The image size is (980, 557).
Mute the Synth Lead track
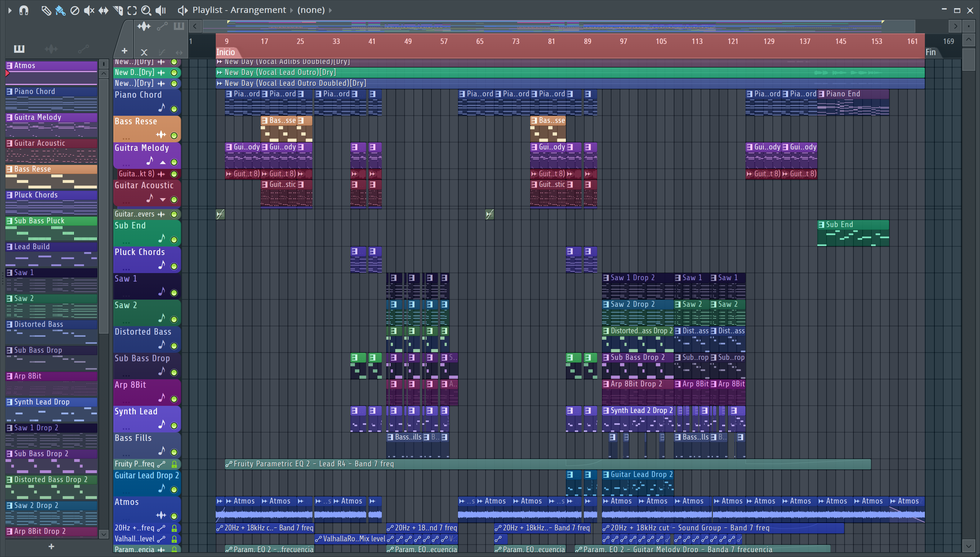coord(174,426)
